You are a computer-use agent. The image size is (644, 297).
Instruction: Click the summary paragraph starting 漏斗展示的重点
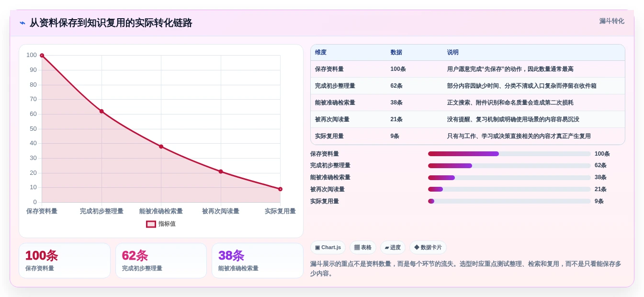click(x=467, y=269)
